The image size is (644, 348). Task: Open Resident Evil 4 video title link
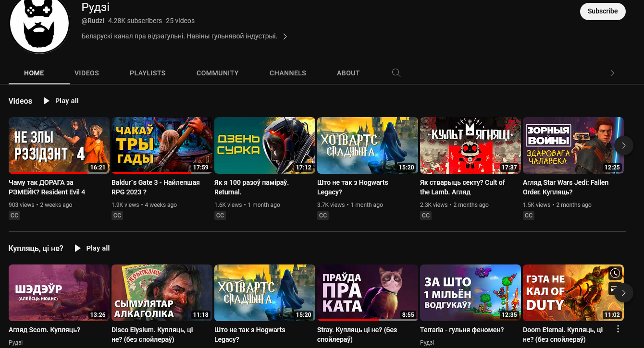tap(47, 187)
